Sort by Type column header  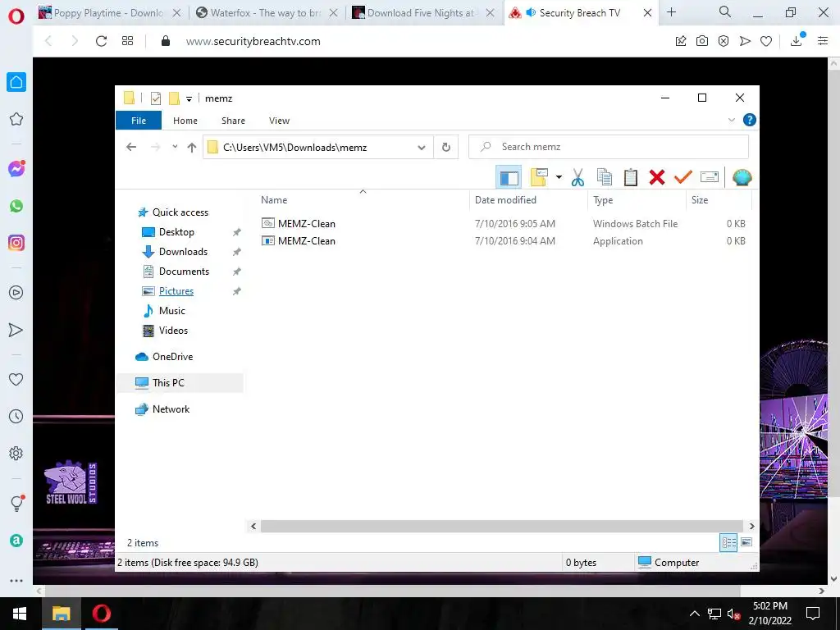pyautogui.click(x=603, y=200)
